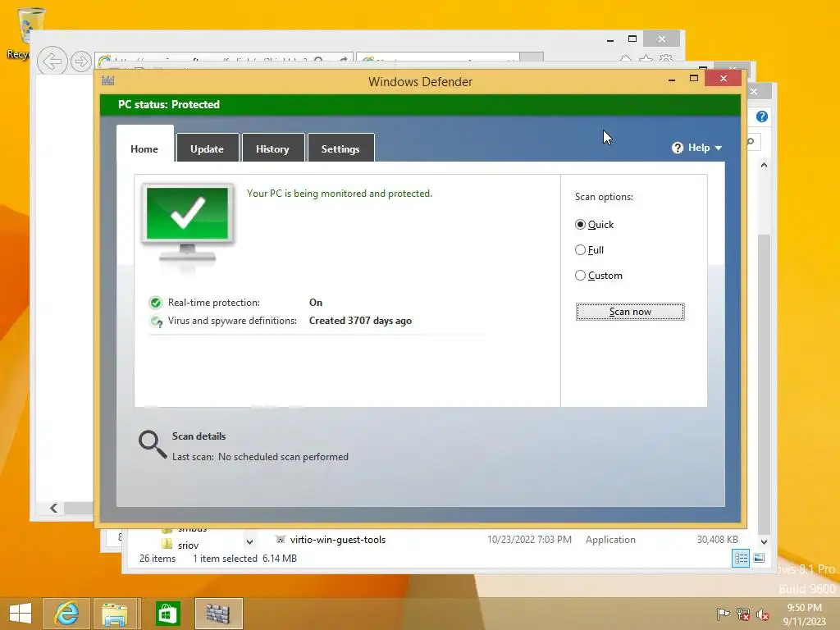Click the Scan details magnifier icon
The image size is (840, 630).
(153, 445)
